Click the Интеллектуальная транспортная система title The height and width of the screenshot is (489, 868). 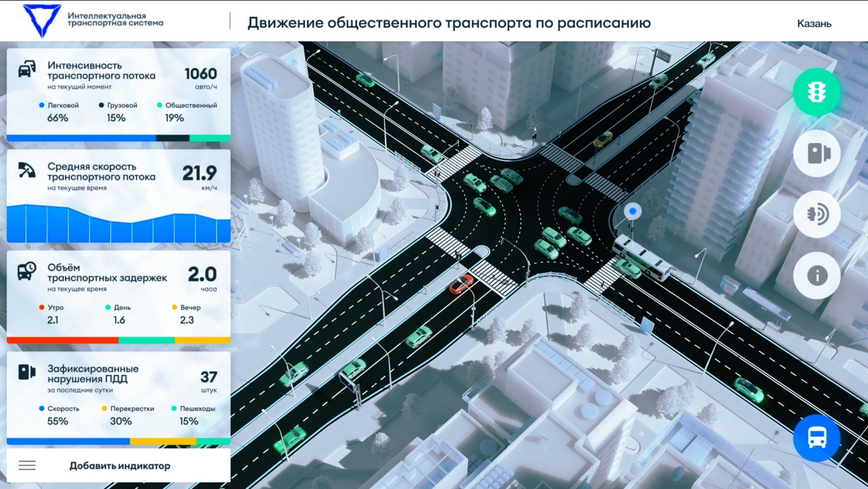coord(115,19)
